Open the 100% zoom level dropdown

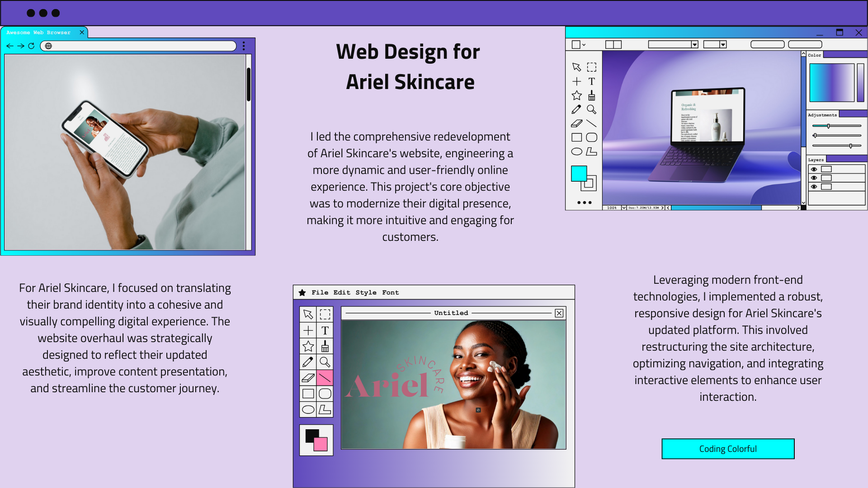[x=624, y=208]
